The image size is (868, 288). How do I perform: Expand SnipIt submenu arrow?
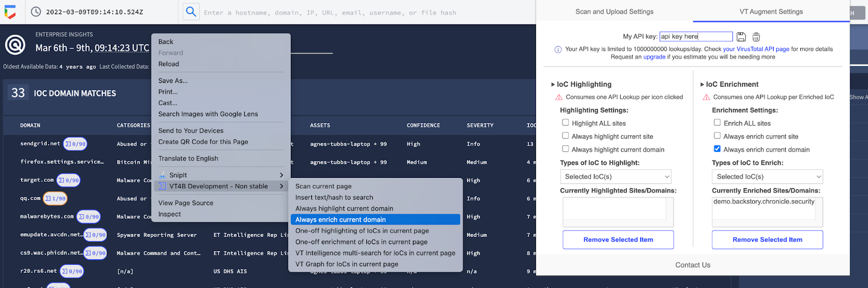pos(282,175)
